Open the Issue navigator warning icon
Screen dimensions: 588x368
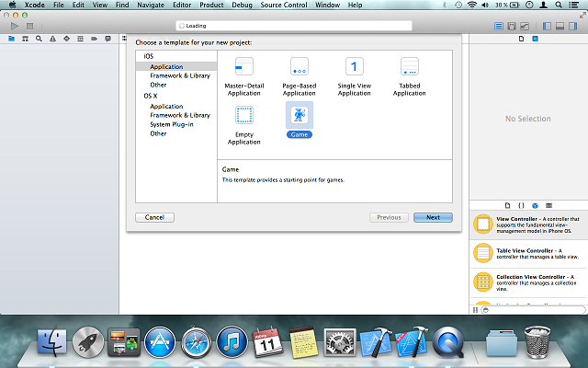[x=53, y=39]
